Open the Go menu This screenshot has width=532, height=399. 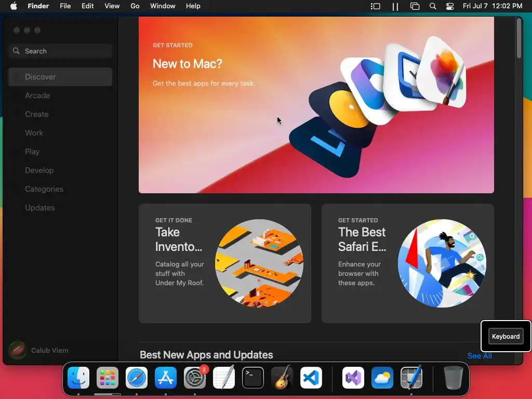point(135,6)
